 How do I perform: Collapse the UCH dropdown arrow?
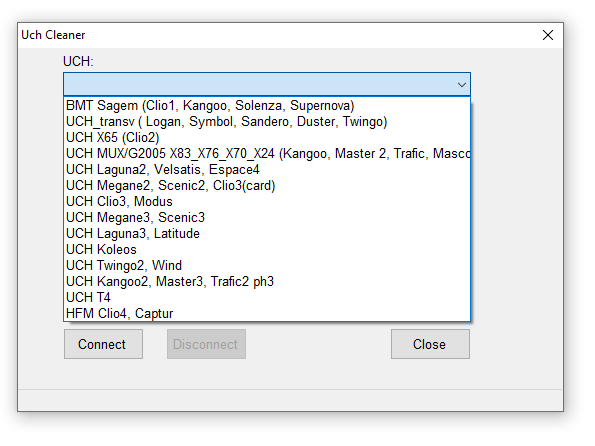point(461,84)
